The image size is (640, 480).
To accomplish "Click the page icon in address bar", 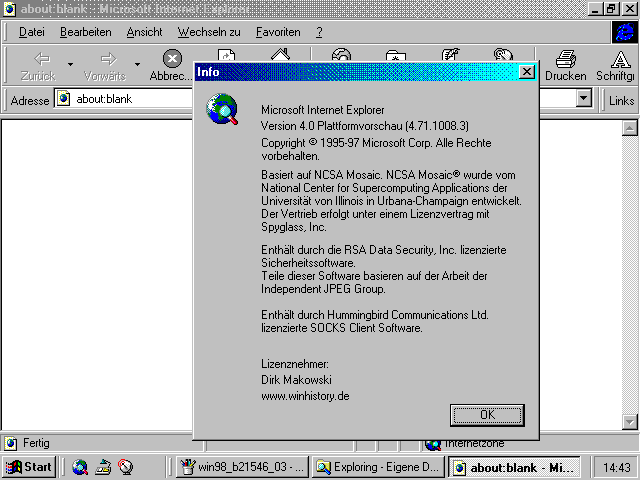I will coord(63,99).
